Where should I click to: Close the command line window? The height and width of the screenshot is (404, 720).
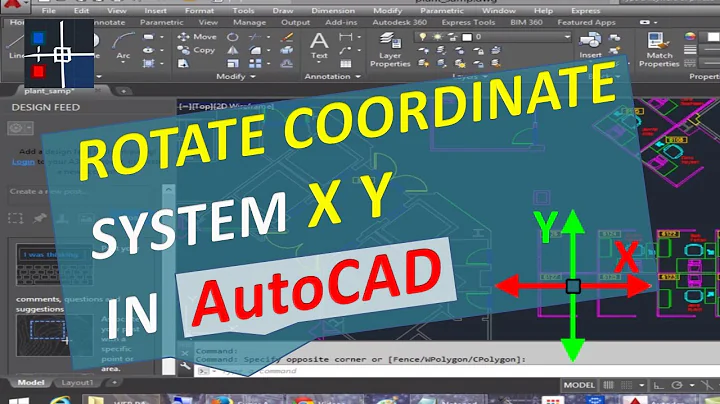185,353
